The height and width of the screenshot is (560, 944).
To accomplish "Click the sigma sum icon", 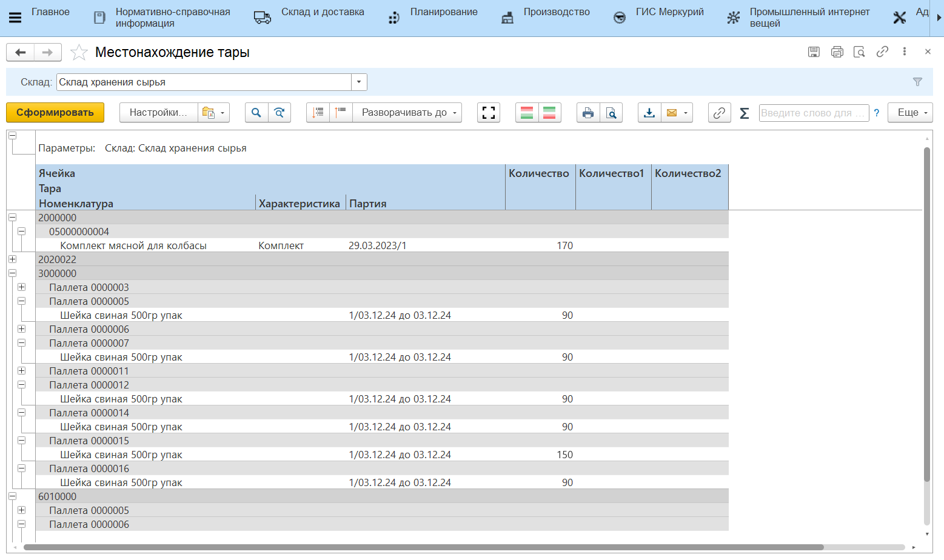I will click(745, 113).
